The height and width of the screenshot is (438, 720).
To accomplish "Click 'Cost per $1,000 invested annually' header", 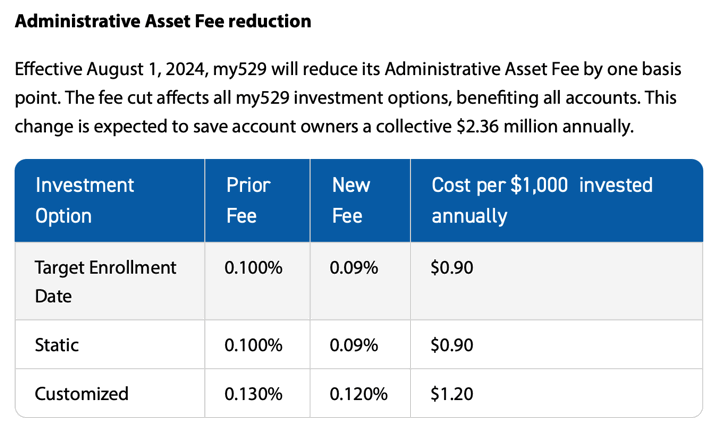I will pyautogui.click(x=541, y=200).
